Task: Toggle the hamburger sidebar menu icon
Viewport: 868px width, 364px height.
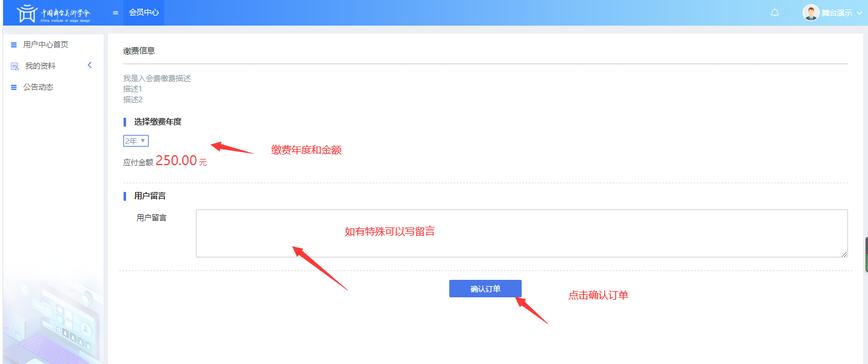Action: pos(115,12)
